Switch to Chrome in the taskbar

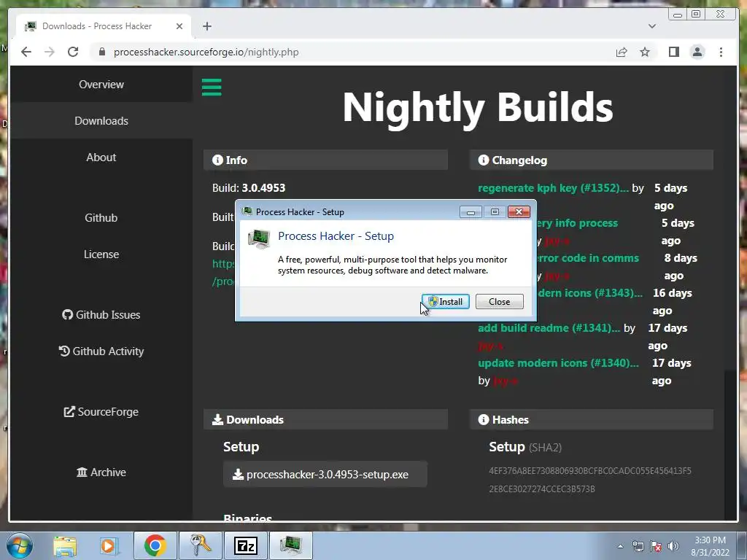(x=155, y=545)
